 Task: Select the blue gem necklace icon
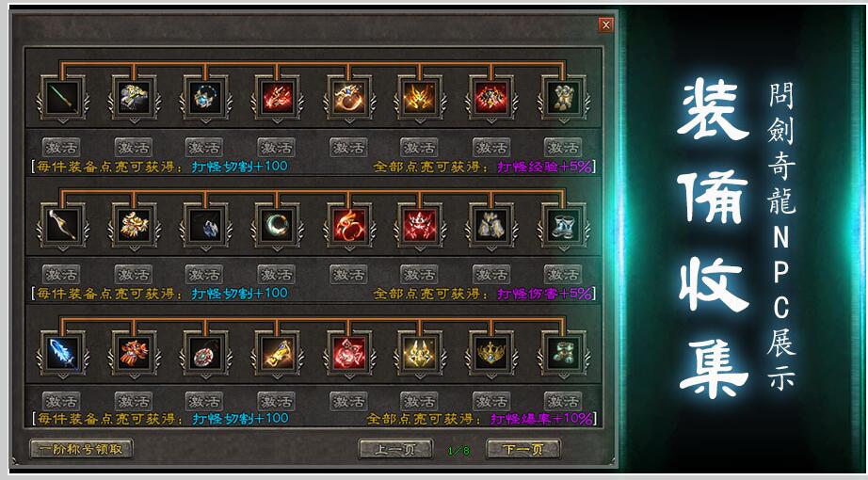(x=205, y=98)
